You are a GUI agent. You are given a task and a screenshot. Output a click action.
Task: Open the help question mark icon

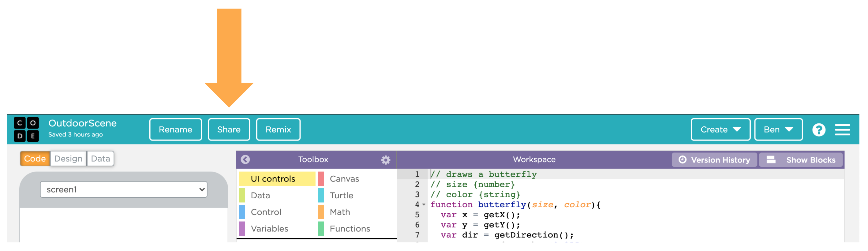(x=818, y=130)
